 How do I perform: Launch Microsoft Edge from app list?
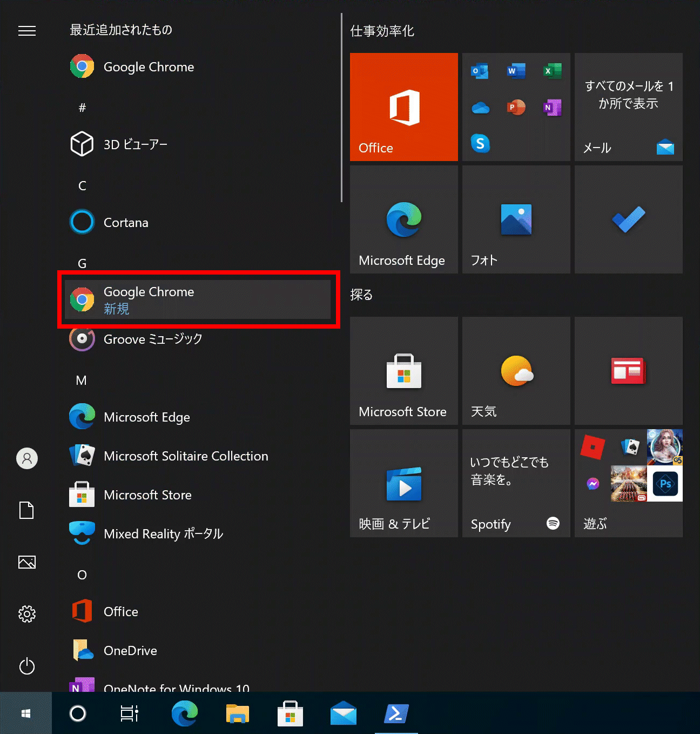click(197, 417)
